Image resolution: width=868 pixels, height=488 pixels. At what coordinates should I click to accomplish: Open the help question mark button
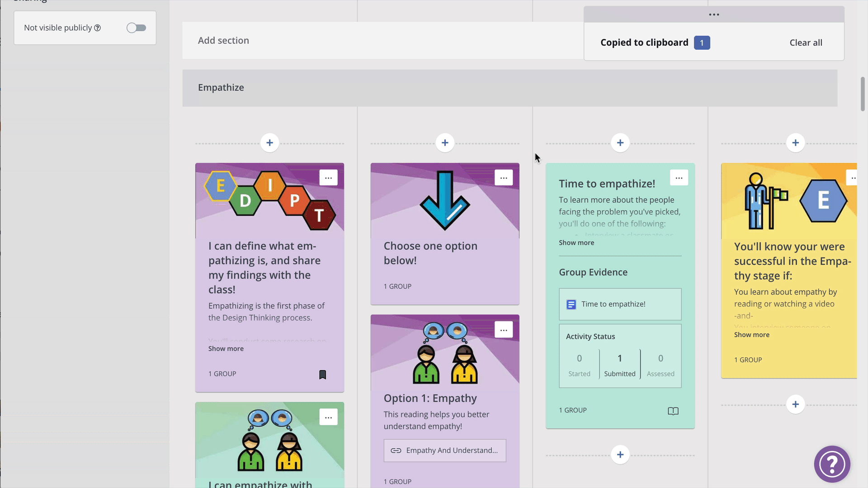click(832, 464)
